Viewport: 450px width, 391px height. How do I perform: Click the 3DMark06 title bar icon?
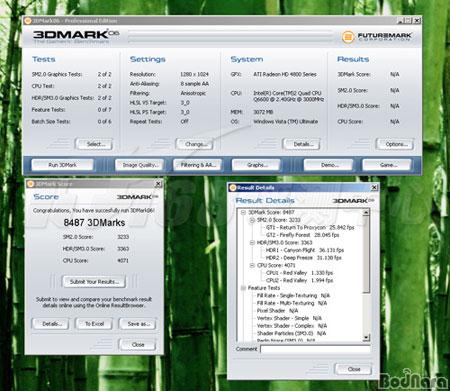pyautogui.click(x=28, y=21)
